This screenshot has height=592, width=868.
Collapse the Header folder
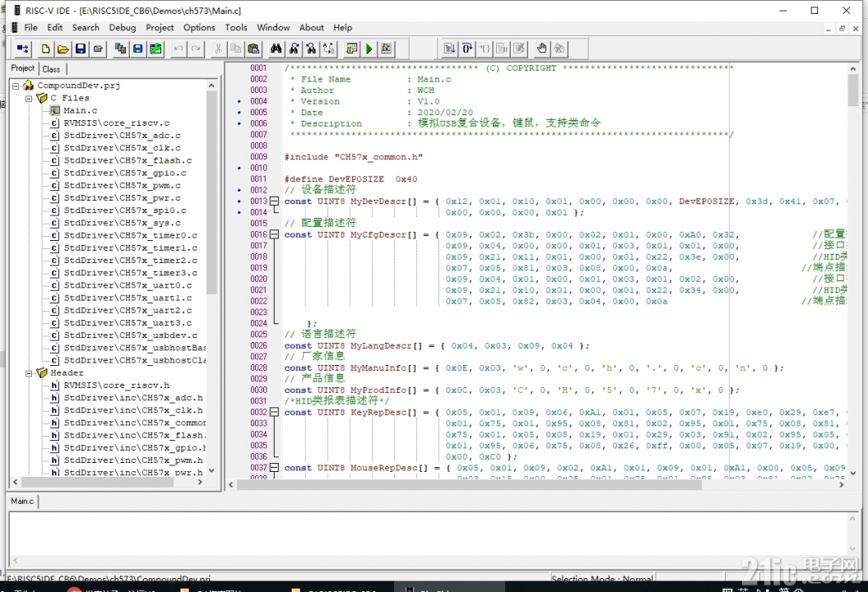coord(29,373)
